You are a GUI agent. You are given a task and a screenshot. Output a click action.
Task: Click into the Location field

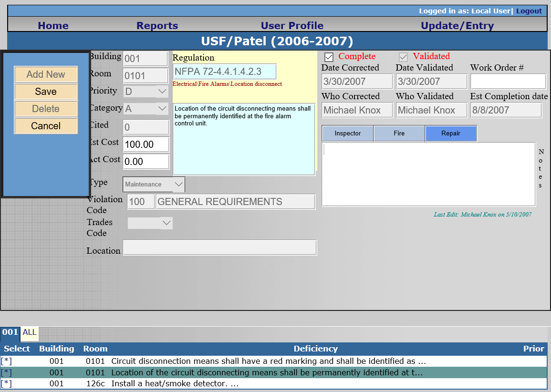click(x=219, y=248)
